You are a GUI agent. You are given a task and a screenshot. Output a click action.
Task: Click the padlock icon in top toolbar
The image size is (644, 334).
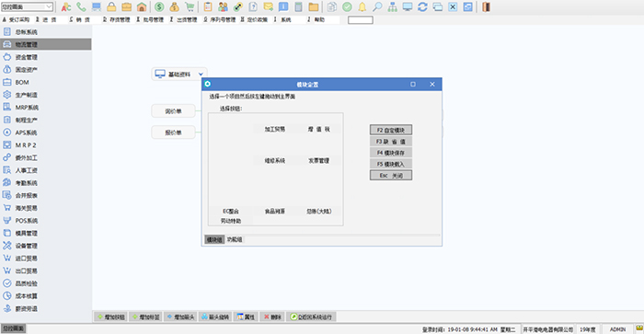pos(111,7)
